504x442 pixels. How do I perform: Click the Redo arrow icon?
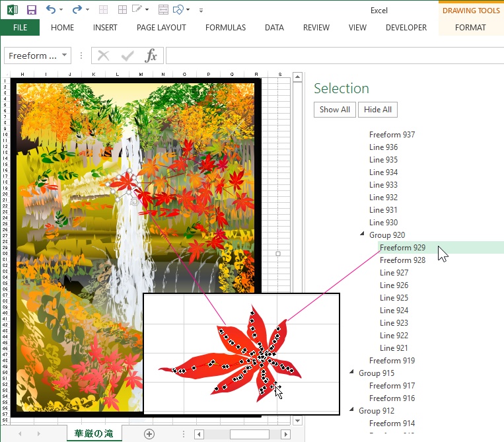coord(77,10)
